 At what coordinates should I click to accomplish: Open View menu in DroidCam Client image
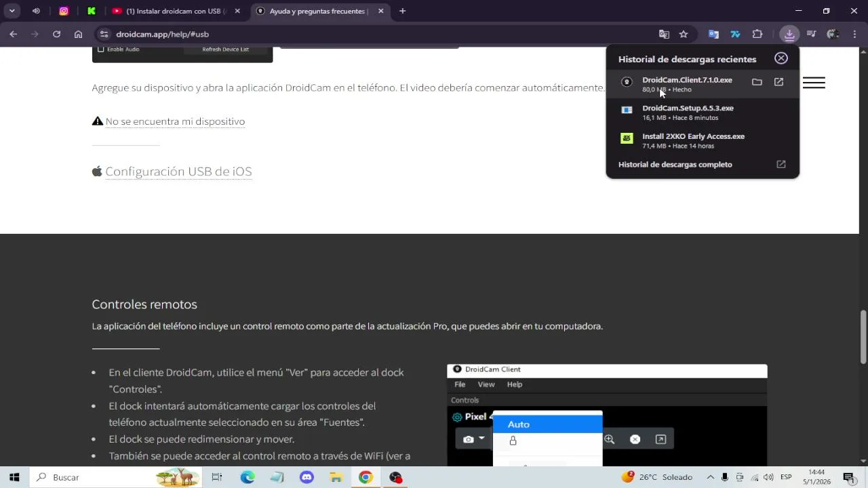pos(486,384)
